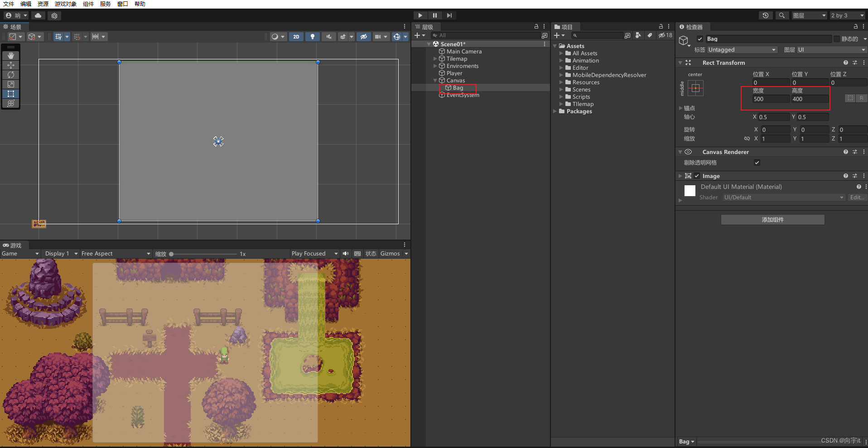
Task: Toggle Bag object active checkbox
Action: coord(700,39)
